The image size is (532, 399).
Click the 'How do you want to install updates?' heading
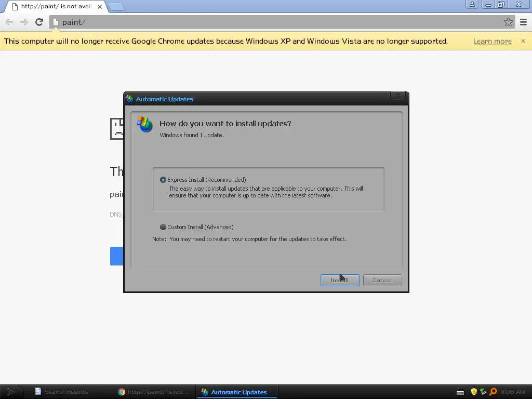coord(225,124)
